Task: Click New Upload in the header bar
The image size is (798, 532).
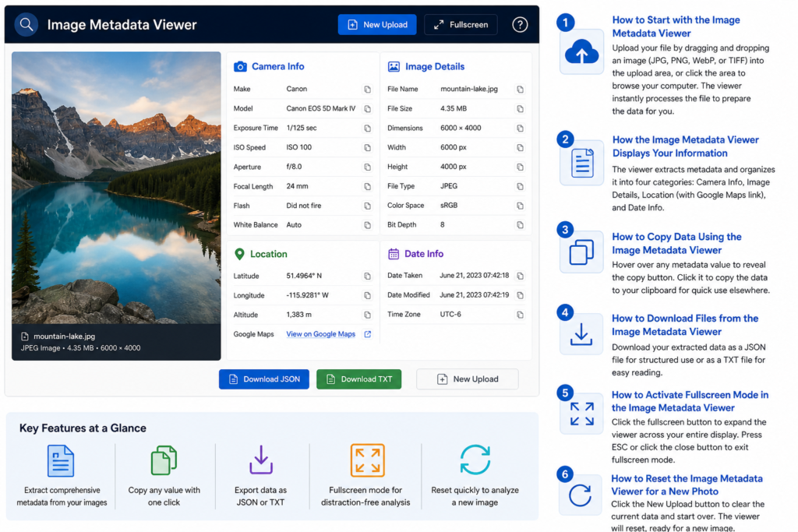Action: 377,24
